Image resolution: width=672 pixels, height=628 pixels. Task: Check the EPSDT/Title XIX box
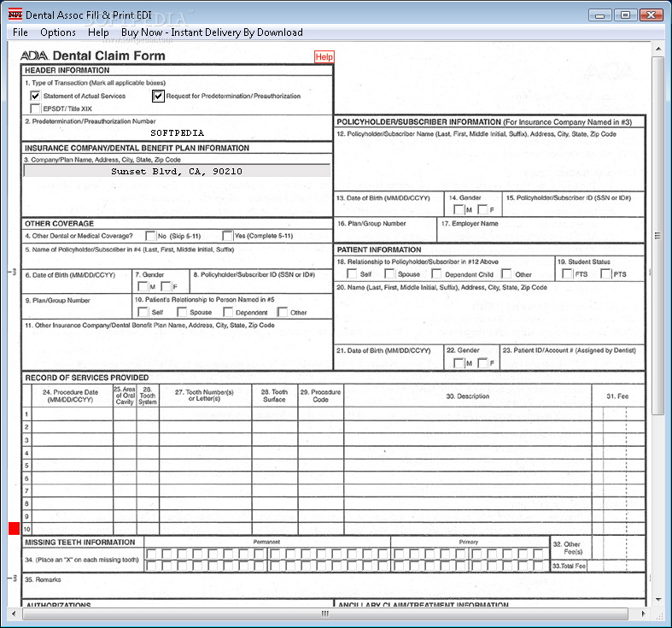[x=36, y=109]
